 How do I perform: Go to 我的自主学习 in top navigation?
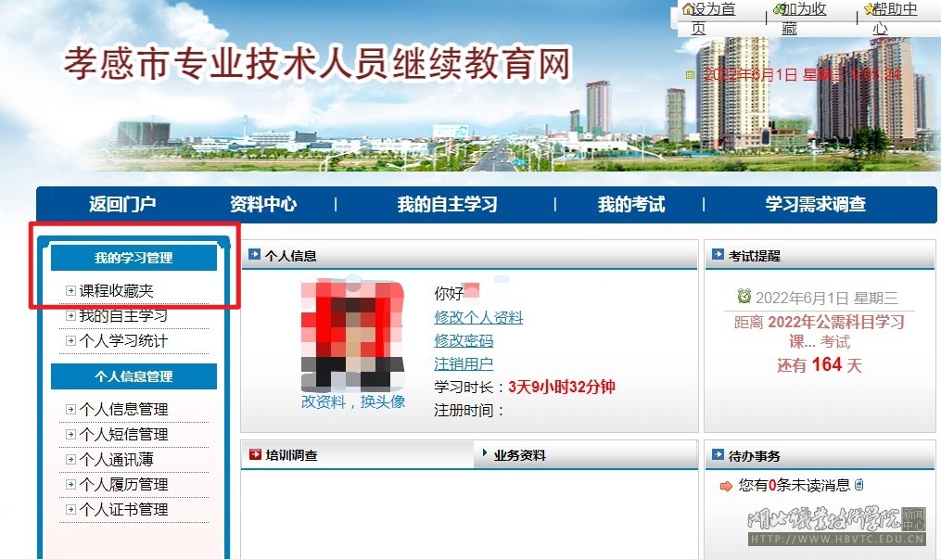pos(447,205)
